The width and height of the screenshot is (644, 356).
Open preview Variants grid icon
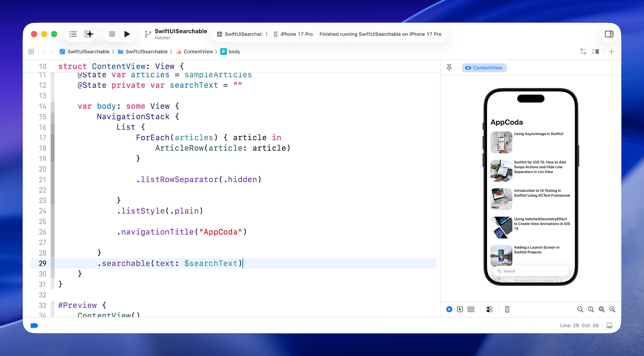(x=471, y=309)
